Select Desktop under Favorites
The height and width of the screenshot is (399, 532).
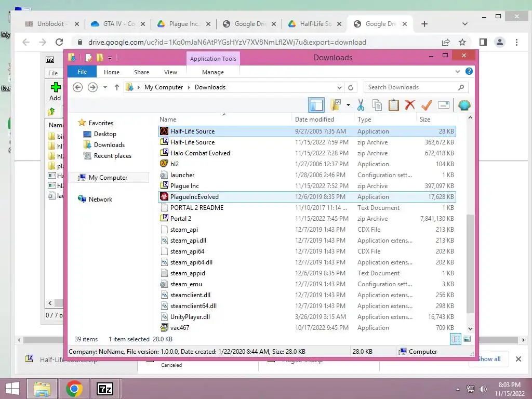point(105,134)
